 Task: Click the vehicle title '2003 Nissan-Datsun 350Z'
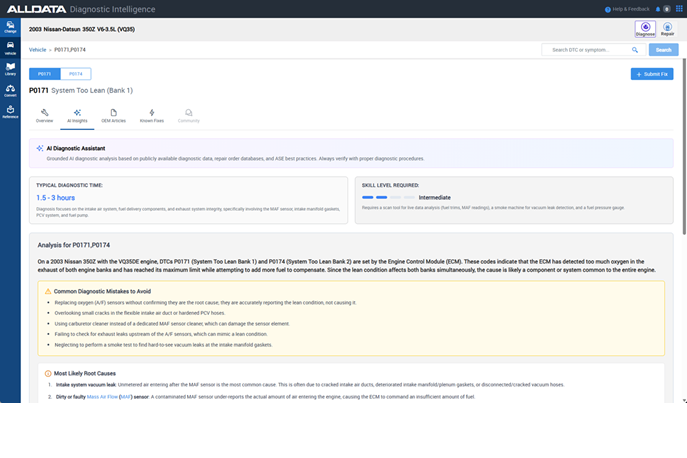pyautogui.click(x=82, y=29)
